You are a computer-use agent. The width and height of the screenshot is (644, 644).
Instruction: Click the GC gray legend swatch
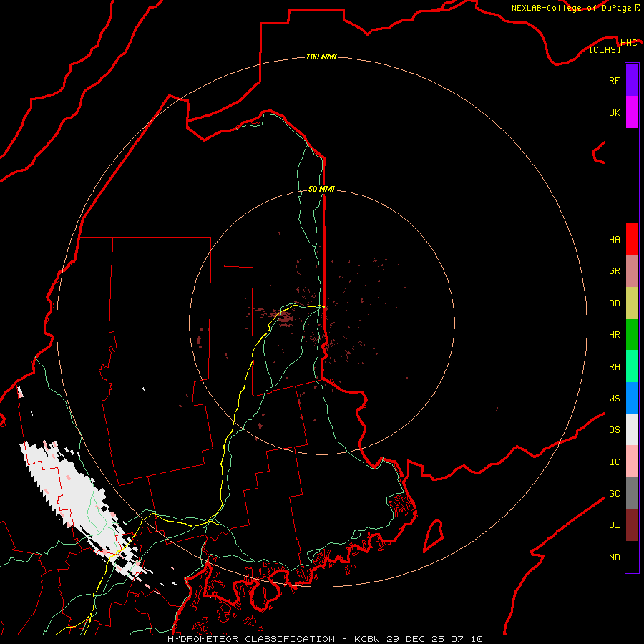point(632,493)
